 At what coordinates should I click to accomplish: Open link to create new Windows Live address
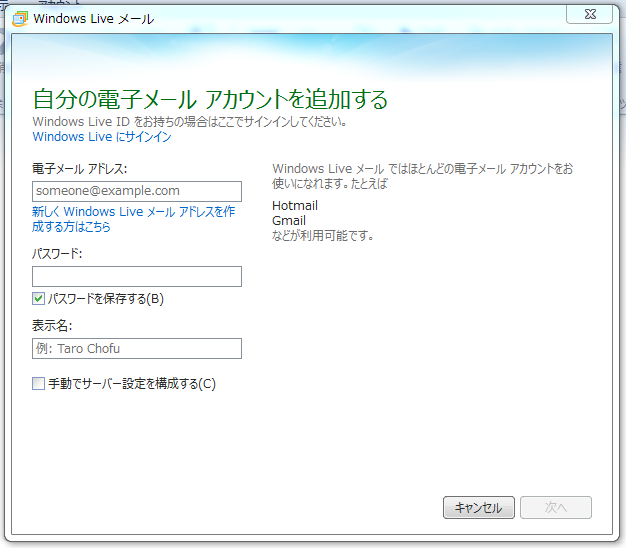coord(133,219)
